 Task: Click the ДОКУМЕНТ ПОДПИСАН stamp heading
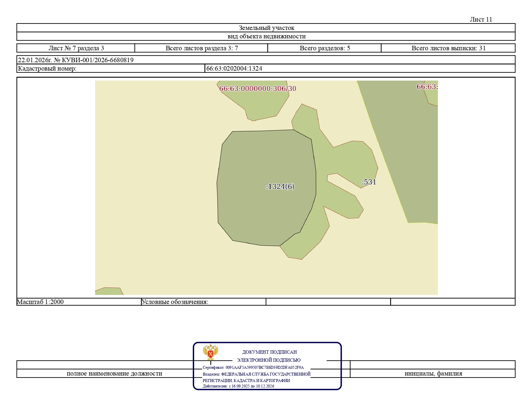tap(270, 352)
